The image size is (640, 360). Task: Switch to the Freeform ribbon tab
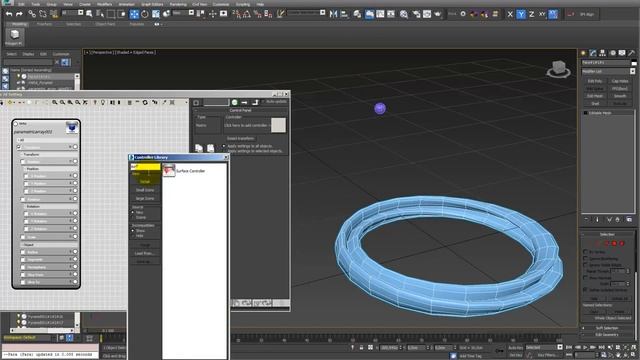point(44,24)
